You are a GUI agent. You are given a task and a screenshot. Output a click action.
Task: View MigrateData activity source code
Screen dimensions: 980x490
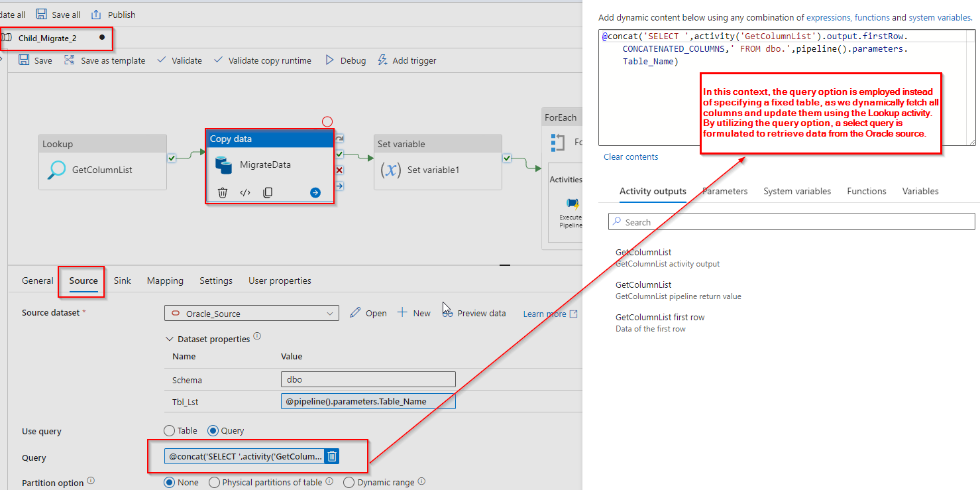(245, 192)
